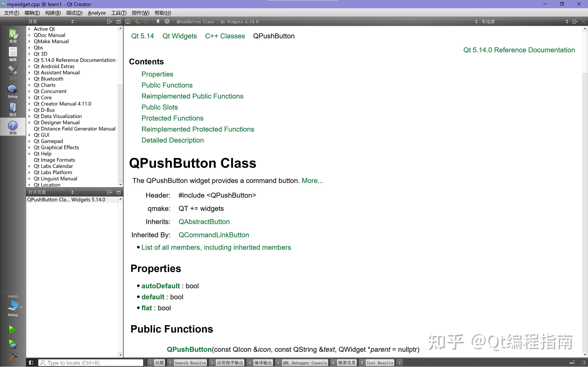Switch to the Test Results pane

pyautogui.click(x=380, y=362)
